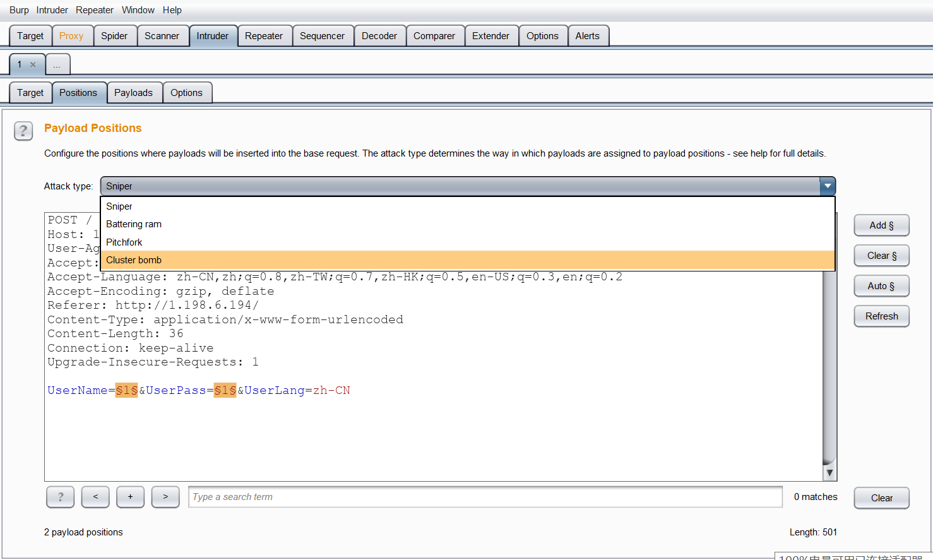
Task: Click the UserLang value zh-CN
Action: click(x=331, y=391)
